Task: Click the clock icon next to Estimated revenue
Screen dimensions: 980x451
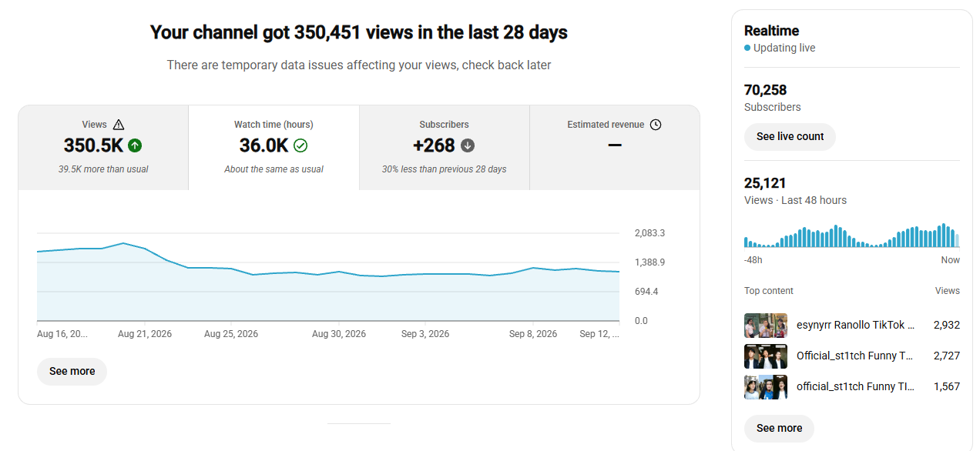Action: pyautogui.click(x=656, y=125)
